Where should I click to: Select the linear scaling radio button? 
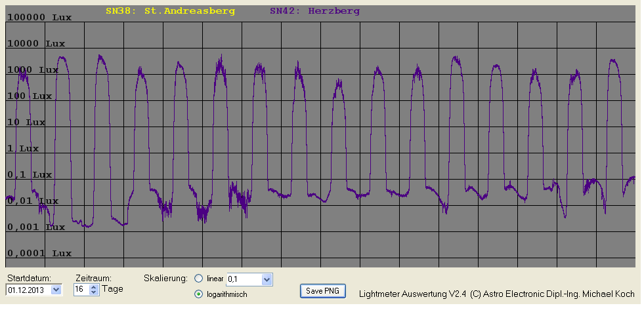(198, 279)
